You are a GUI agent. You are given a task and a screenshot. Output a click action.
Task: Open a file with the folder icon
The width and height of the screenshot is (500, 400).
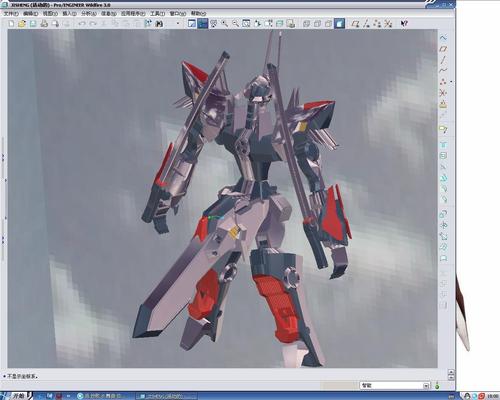pos(22,24)
